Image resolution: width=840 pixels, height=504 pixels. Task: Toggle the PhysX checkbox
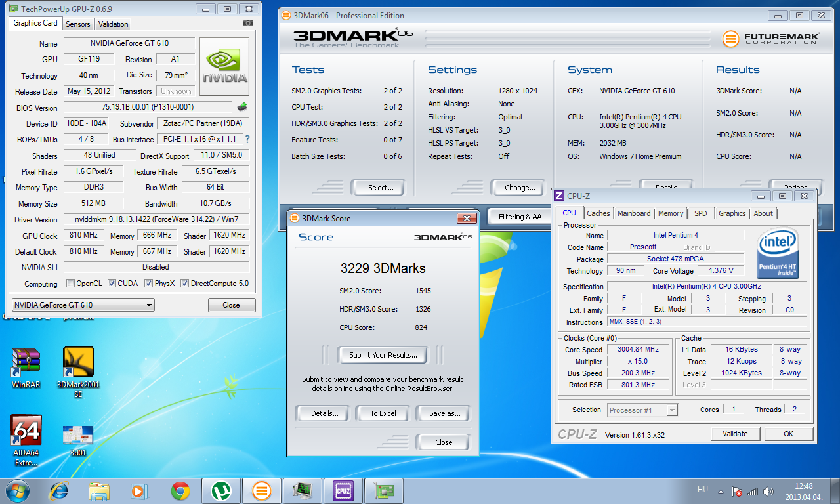tap(148, 283)
